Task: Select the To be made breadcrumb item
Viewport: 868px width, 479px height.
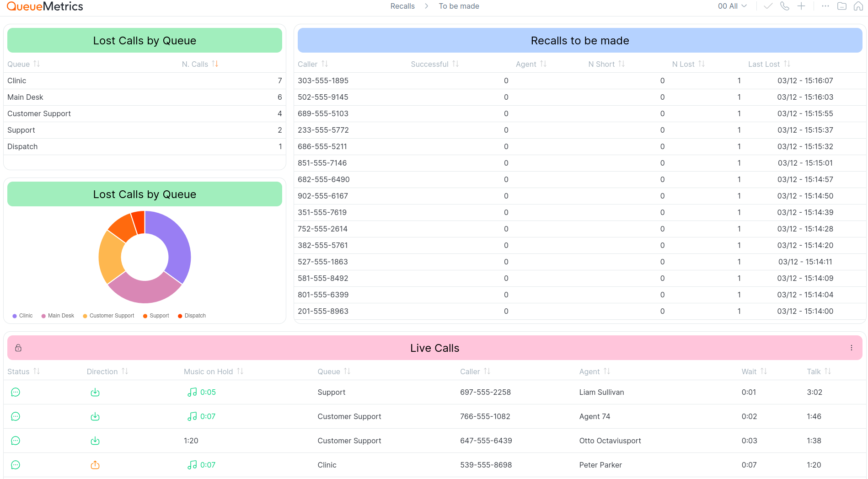Action: click(x=459, y=6)
